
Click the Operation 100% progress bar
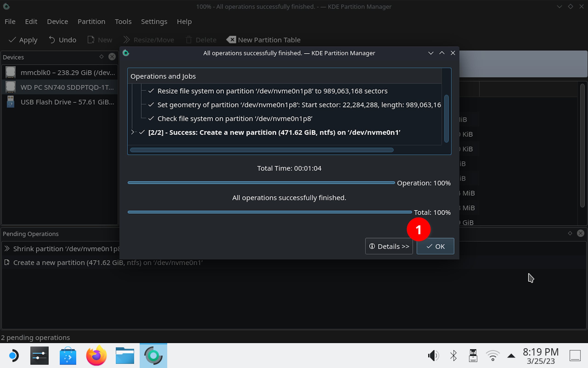click(x=261, y=183)
